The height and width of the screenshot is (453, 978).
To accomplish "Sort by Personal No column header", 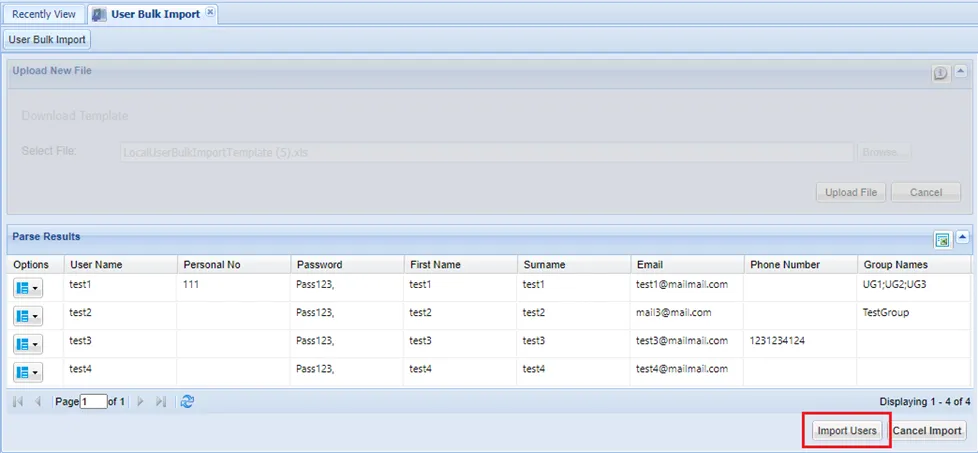I will [234, 265].
